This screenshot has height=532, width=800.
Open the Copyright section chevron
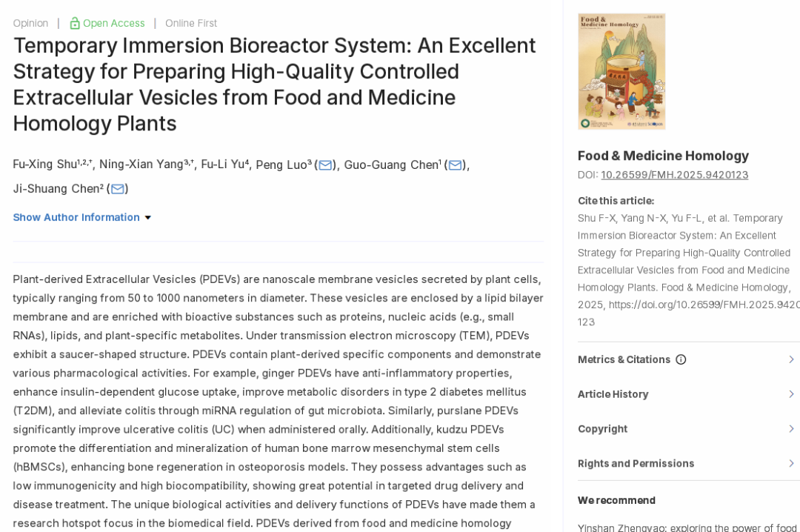pos(791,429)
